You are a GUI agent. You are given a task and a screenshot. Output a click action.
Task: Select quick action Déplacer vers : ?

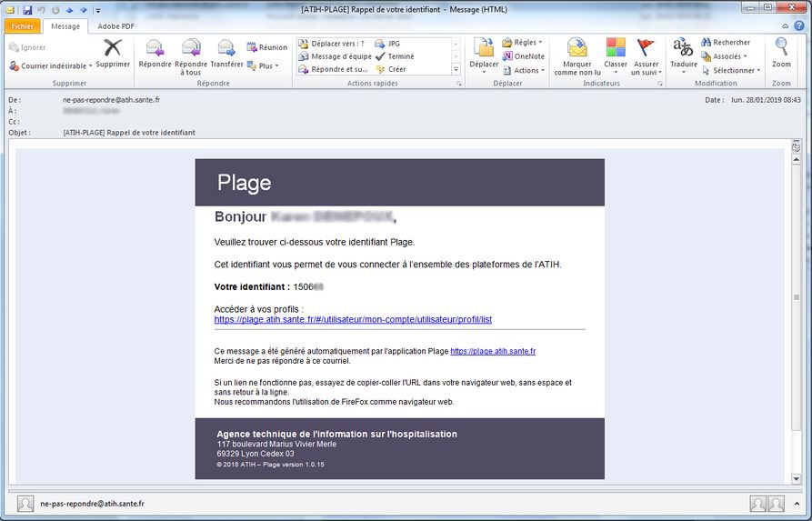pyautogui.click(x=332, y=44)
